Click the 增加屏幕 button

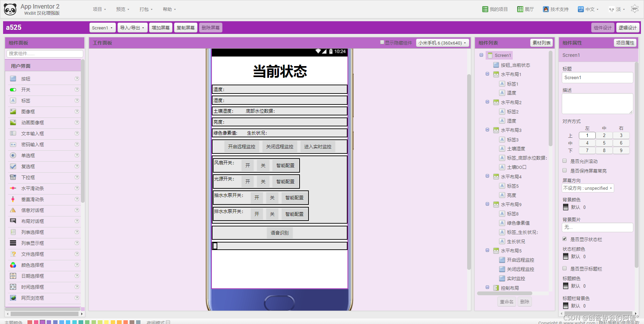click(x=160, y=27)
